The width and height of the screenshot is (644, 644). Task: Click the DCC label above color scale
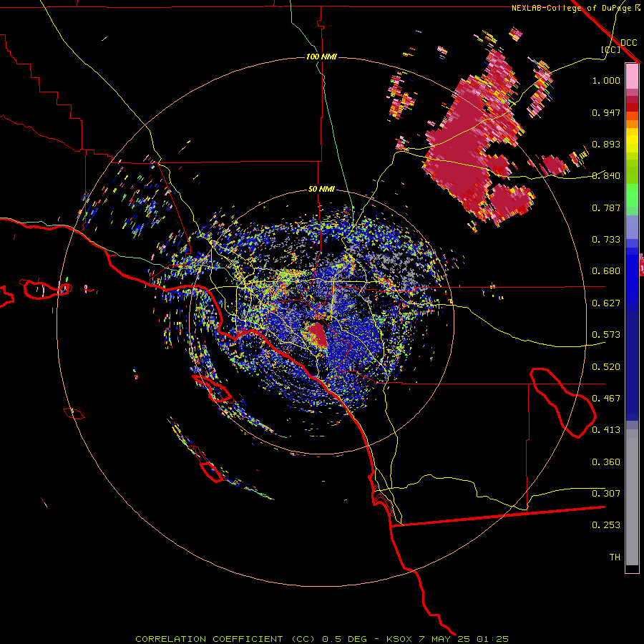tap(628, 42)
